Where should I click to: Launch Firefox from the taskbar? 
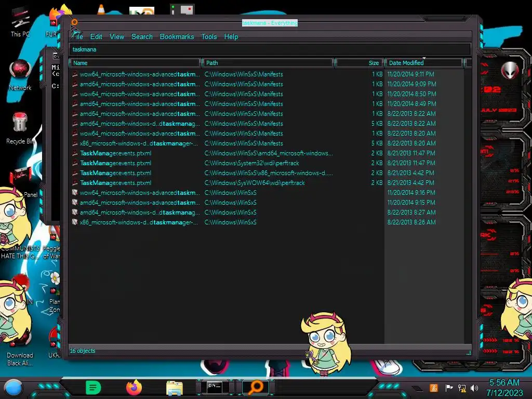click(134, 388)
